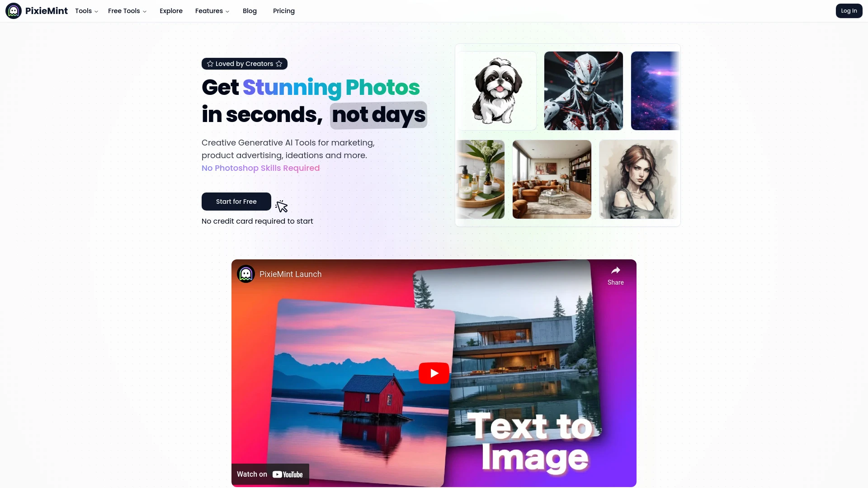
Task: Click the YouTube play button icon
Action: (434, 373)
